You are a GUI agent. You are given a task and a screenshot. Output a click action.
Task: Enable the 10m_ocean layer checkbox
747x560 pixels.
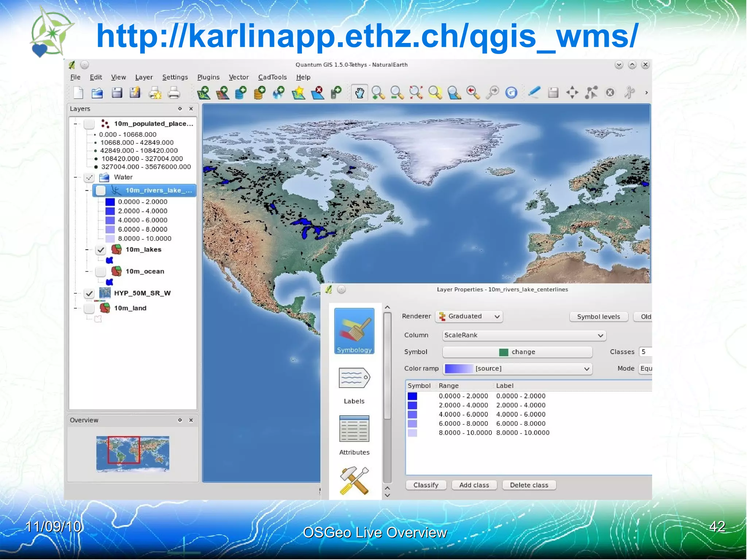(101, 272)
